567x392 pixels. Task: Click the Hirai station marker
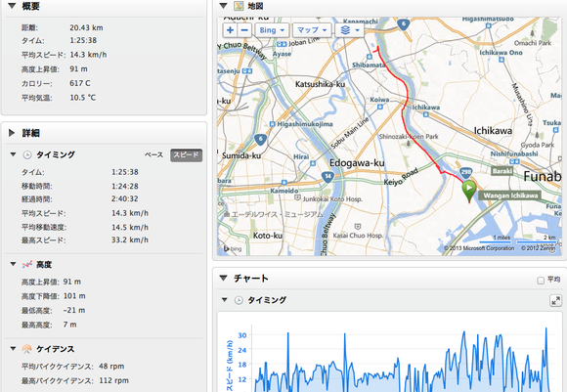point(313,163)
